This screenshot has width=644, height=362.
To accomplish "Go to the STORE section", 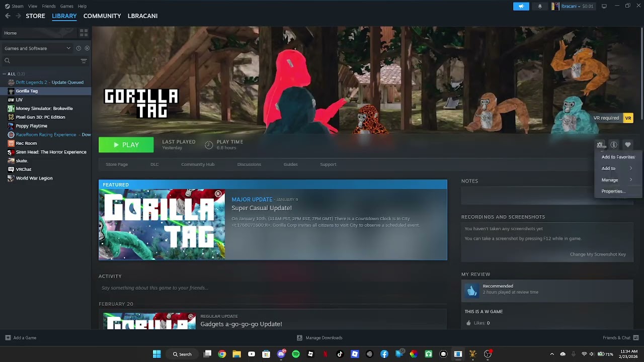I will click(35, 16).
